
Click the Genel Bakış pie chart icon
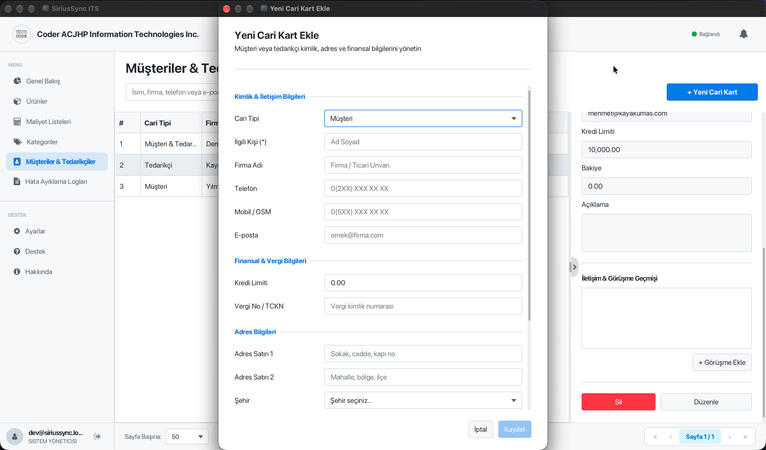tap(17, 81)
